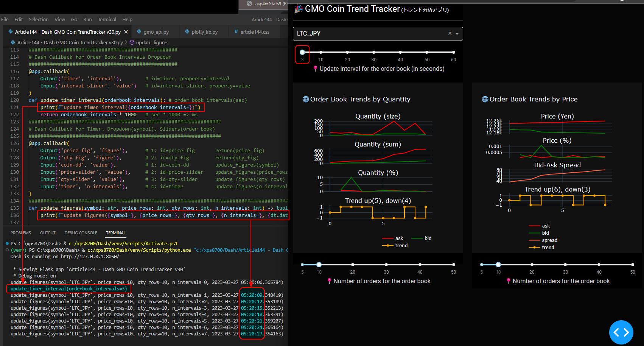Set quantity order slider to 20
Viewport: 644px width, 346px height.
(353, 265)
